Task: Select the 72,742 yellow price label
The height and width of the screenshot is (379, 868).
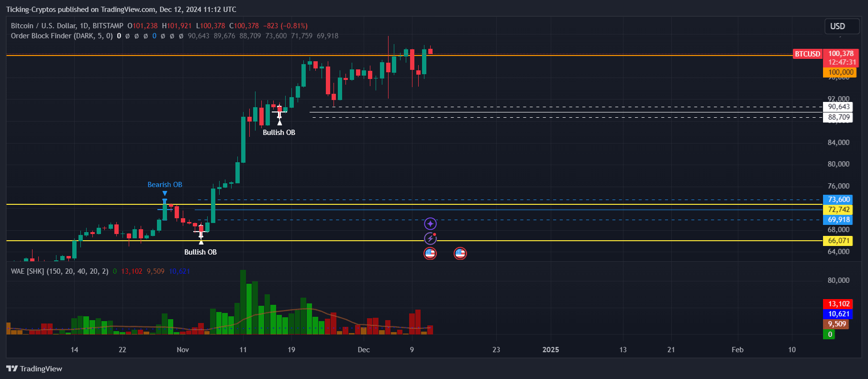Action: coord(838,210)
